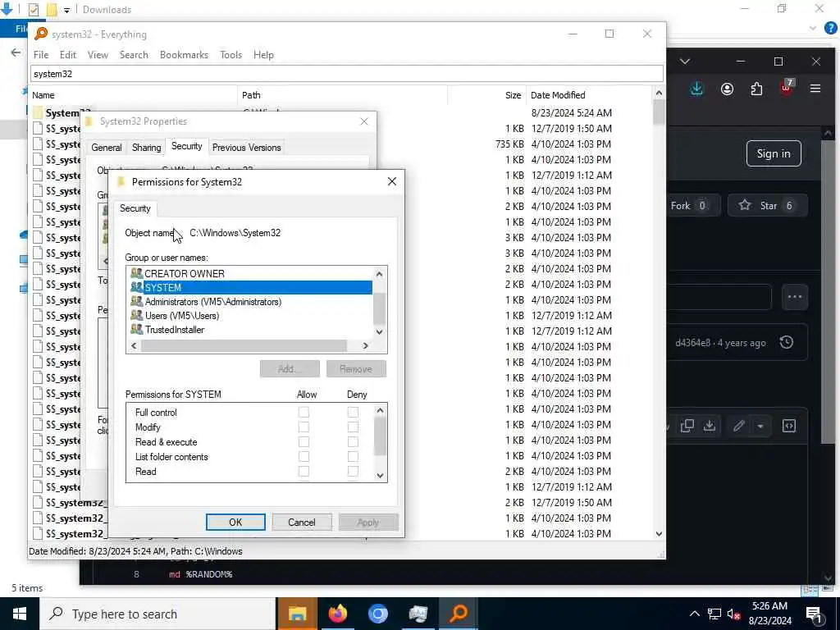The width and height of the screenshot is (840, 630).
Task: Expand edit options dropdown arrow on GitHub
Action: pyautogui.click(x=760, y=426)
